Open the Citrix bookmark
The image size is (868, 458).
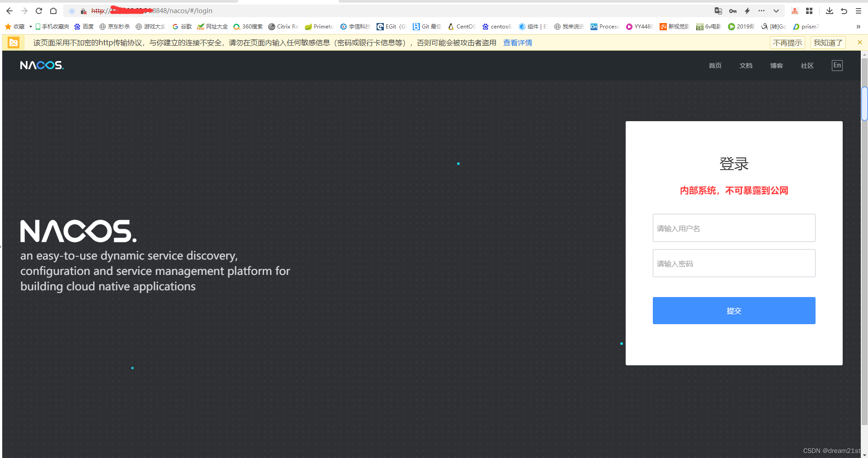point(283,27)
